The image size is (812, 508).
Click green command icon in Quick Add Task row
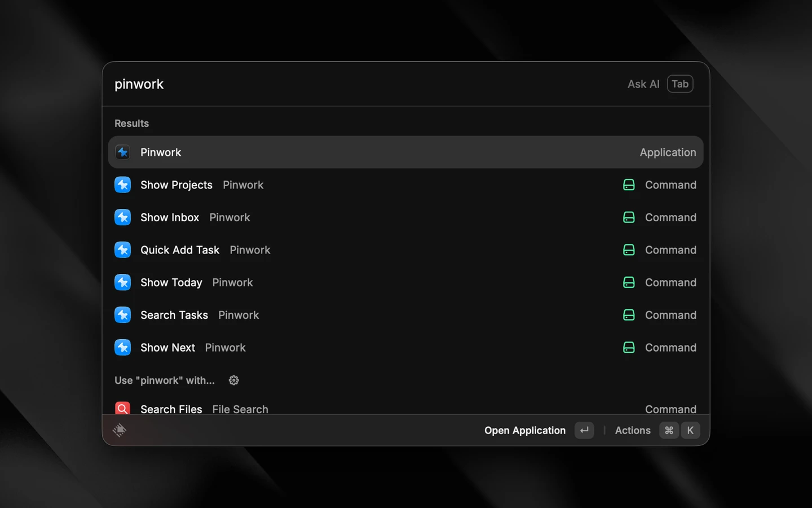coord(629,250)
